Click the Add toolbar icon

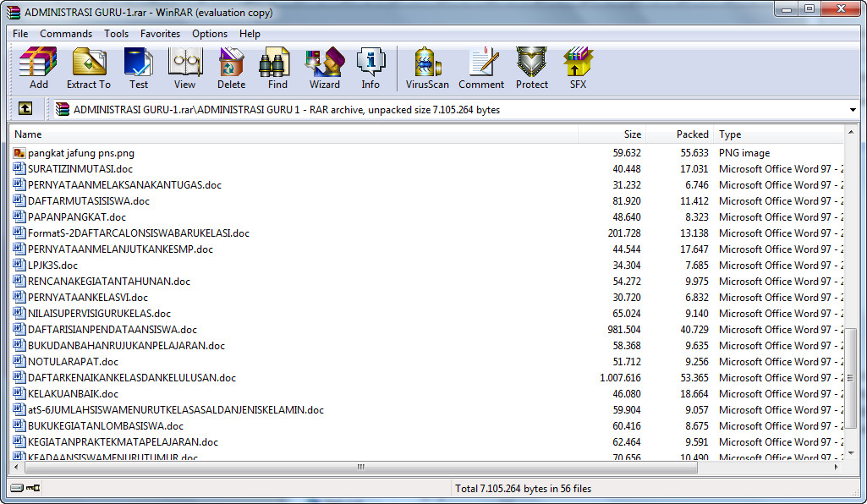click(x=38, y=68)
